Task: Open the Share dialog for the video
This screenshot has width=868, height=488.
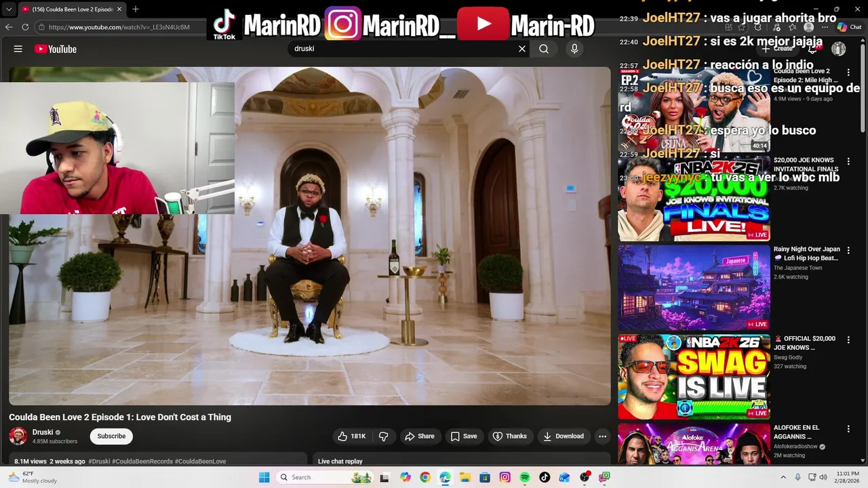Action: [x=420, y=436]
